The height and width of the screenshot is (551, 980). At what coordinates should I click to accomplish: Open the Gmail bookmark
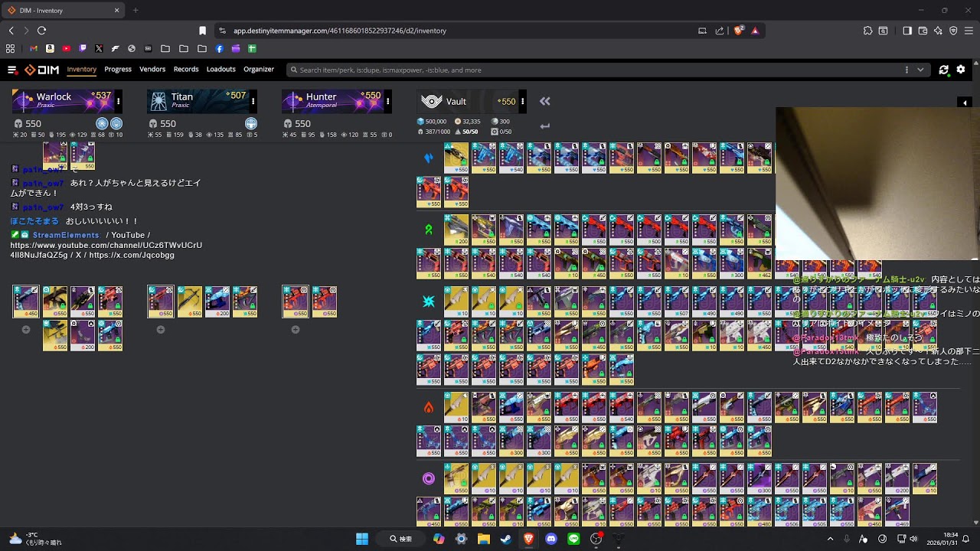click(33, 48)
